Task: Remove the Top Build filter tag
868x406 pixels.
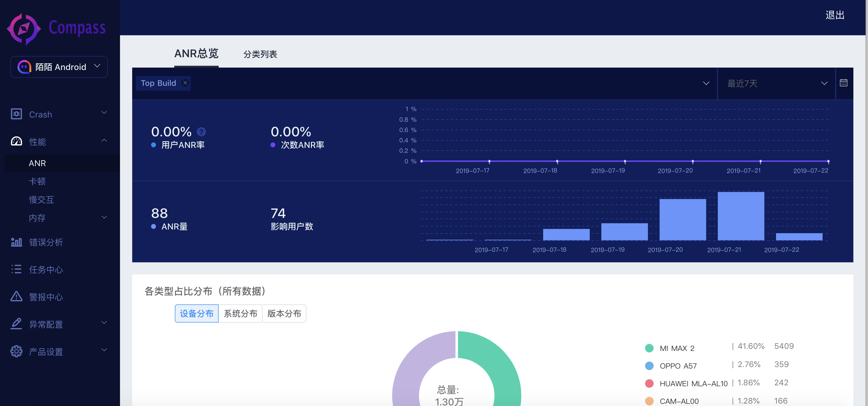Action: coord(185,83)
